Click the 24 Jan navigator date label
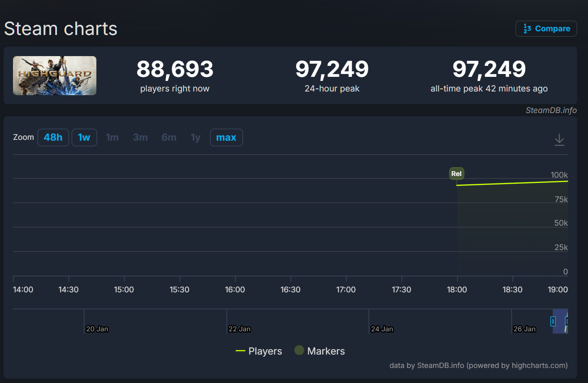The width and height of the screenshot is (588, 383). 382,329
